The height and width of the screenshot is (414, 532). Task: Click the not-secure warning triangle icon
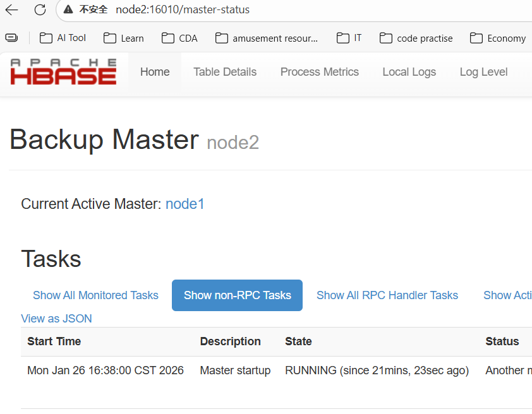click(68, 9)
